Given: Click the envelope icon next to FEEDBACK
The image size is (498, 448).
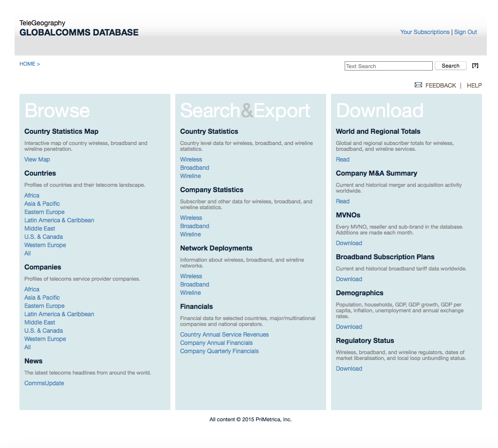Looking at the screenshot, I should pos(418,85).
